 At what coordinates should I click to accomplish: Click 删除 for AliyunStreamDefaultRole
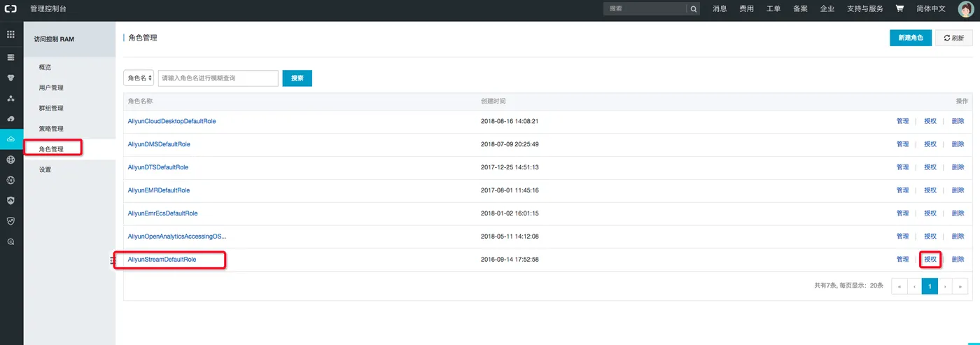958,260
